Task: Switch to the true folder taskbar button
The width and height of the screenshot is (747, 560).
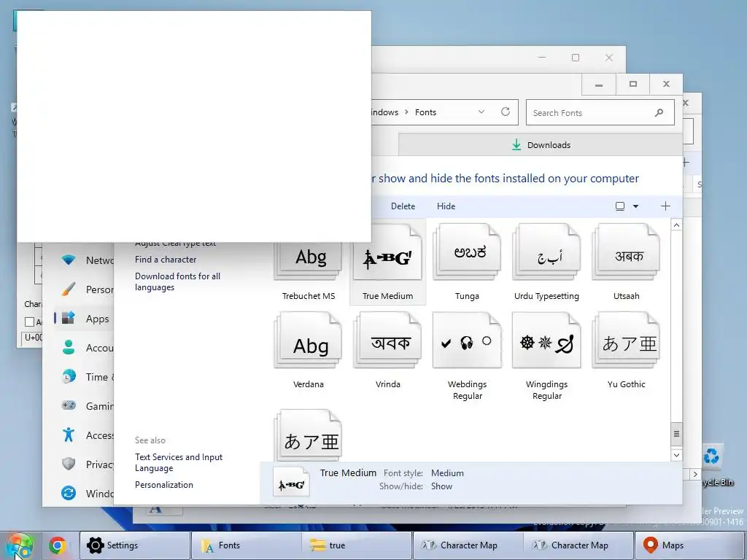Action: click(x=357, y=545)
